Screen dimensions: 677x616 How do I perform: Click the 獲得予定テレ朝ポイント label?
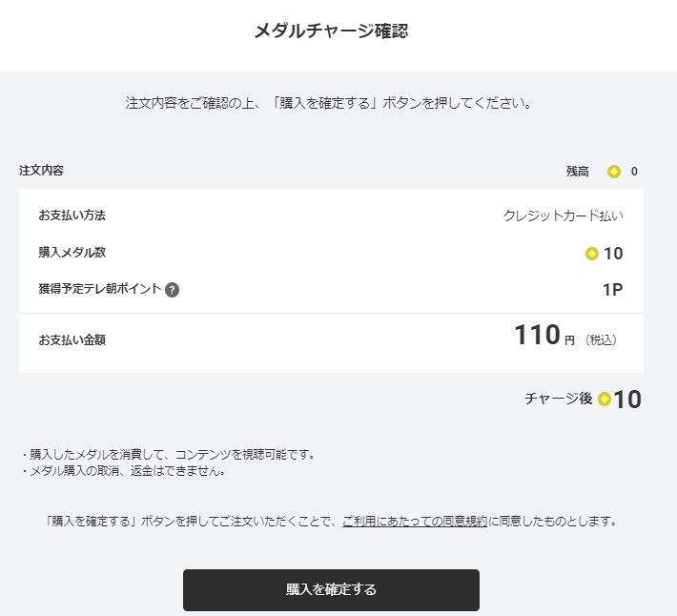pos(99,290)
